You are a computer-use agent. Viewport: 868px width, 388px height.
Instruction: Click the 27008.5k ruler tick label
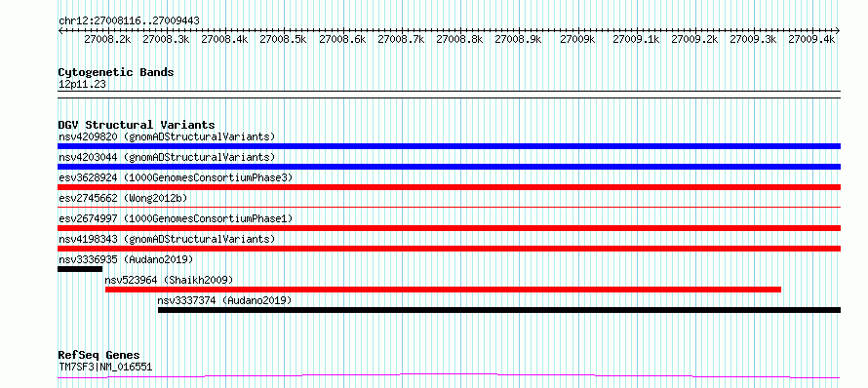[283, 39]
